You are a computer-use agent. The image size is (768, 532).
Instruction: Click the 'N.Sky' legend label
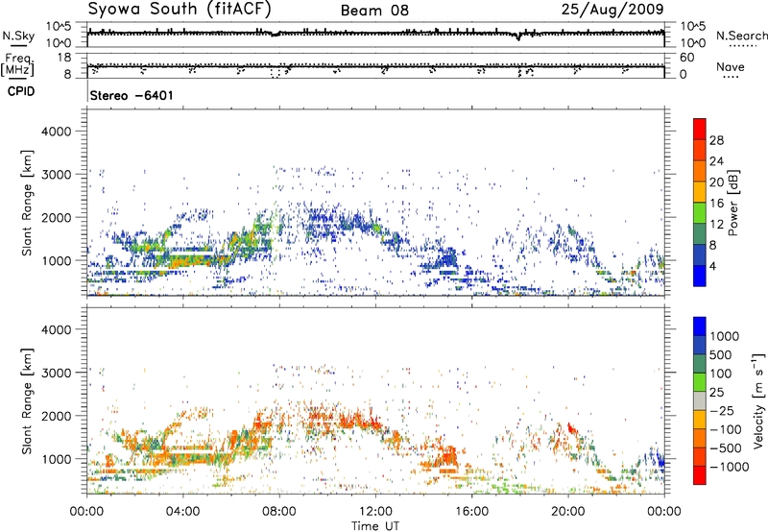point(18,36)
